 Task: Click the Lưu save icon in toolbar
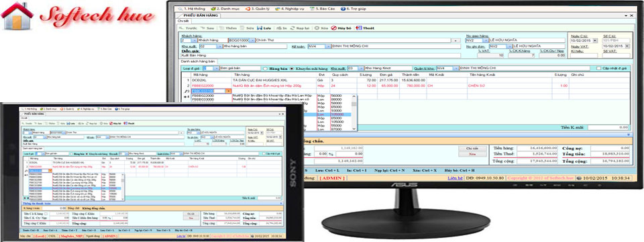(259, 28)
